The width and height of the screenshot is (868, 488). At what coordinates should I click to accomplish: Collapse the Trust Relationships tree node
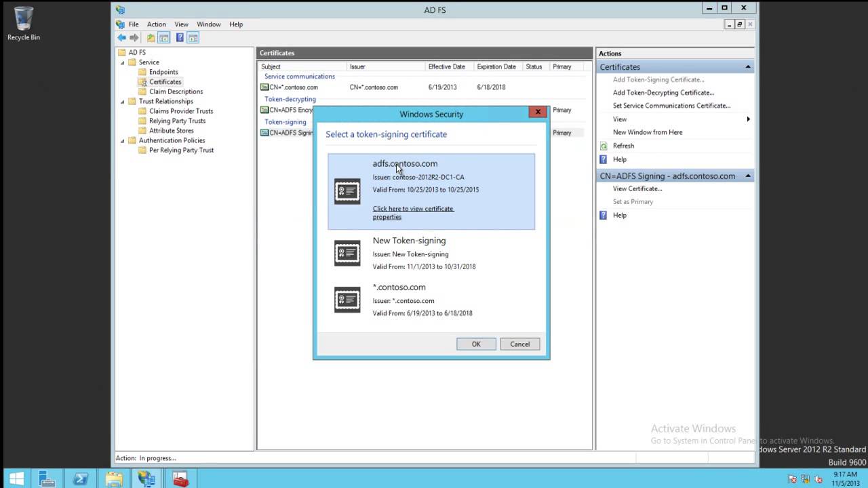click(x=123, y=102)
